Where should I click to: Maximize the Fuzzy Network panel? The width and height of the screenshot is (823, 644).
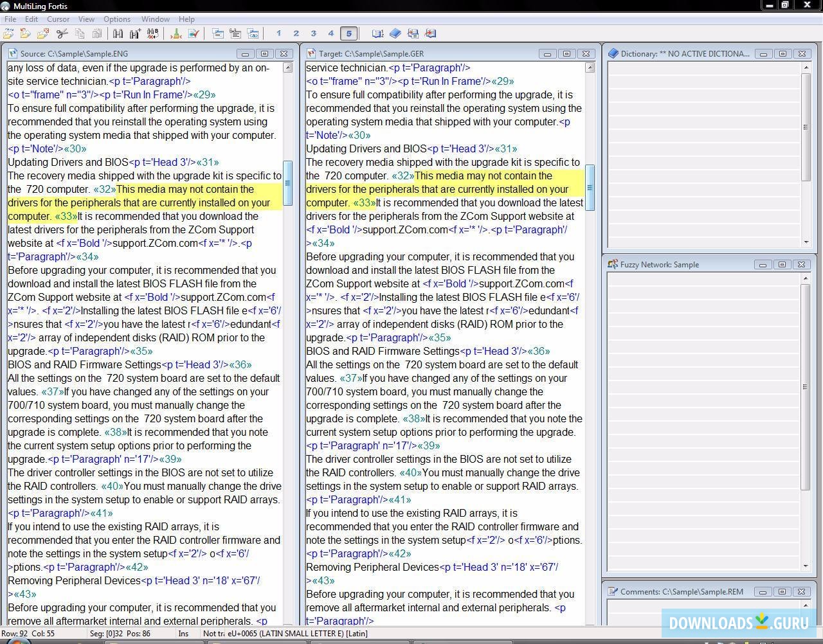782,264
